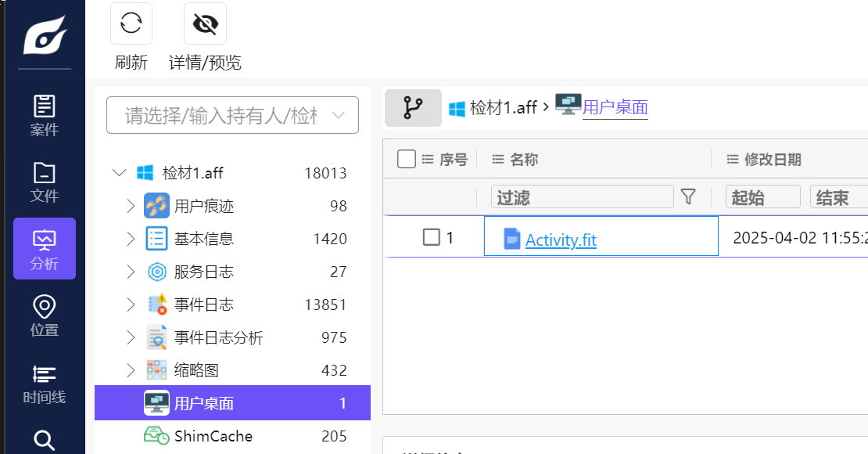Click the filter funnel icon in name column

(x=688, y=196)
